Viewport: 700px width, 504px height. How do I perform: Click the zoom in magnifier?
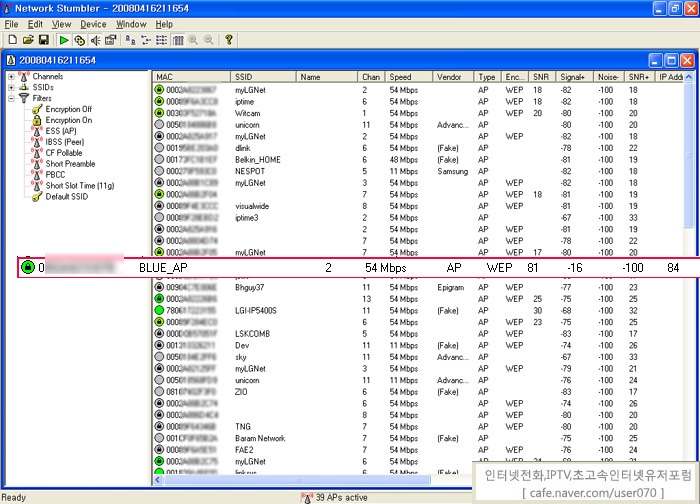click(x=193, y=40)
